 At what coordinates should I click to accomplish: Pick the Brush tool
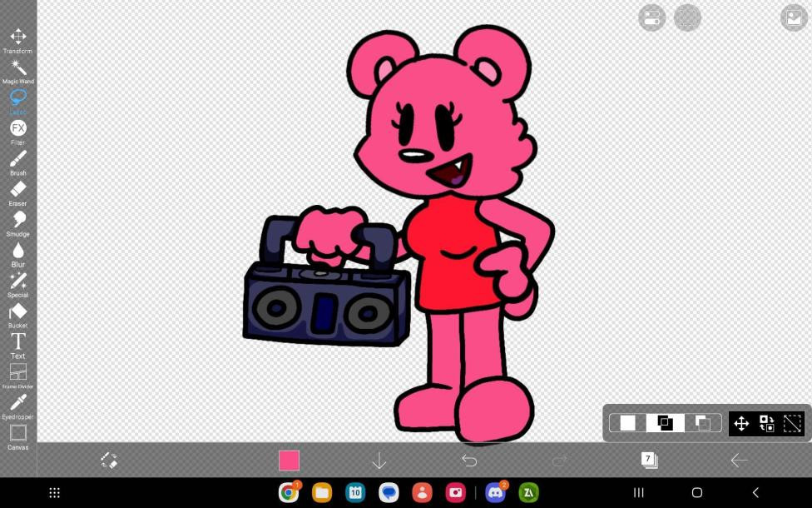click(x=17, y=159)
